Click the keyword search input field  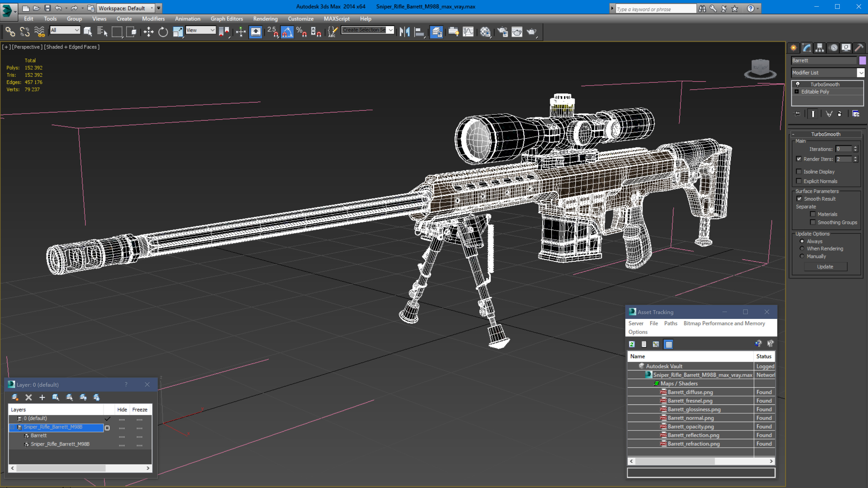click(x=656, y=9)
